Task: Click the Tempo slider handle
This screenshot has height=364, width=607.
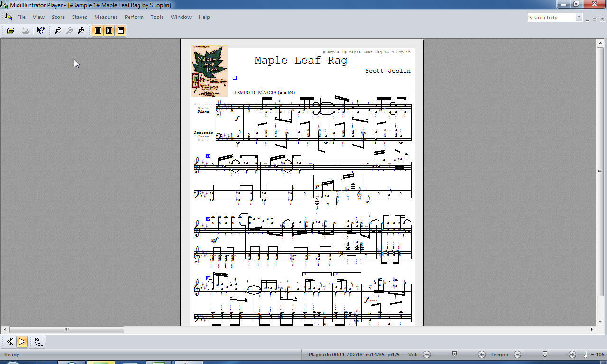Action: tap(545, 354)
